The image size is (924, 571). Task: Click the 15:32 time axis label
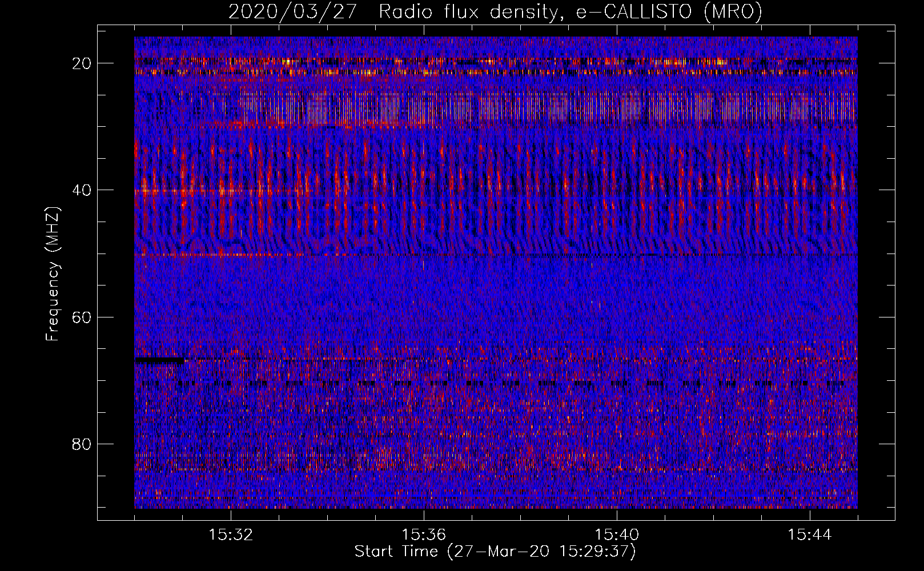[231, 535]
